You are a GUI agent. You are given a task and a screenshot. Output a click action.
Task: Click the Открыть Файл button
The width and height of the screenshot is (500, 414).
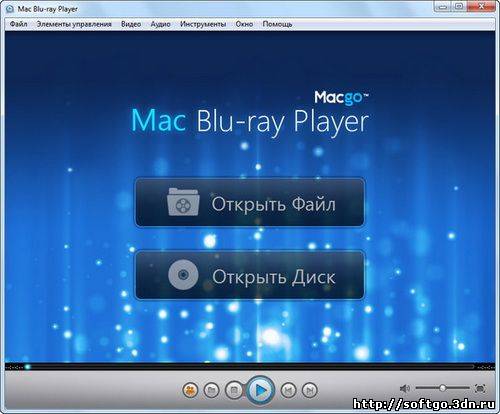[x=250, y=203]
